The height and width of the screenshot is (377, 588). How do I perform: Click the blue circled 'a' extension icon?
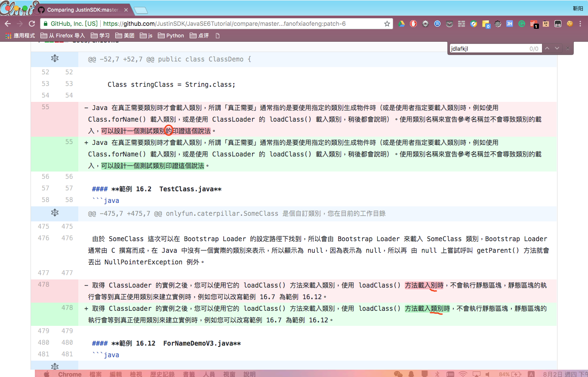pos(437,24)
